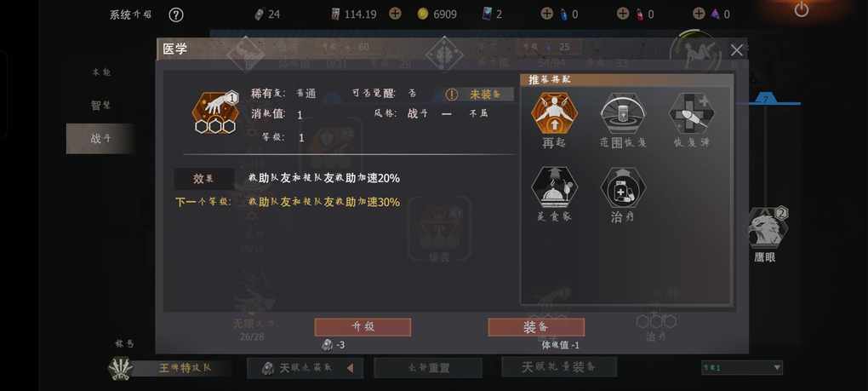
Task: Add blue potion with its plus button
Action: click(546, 14)
